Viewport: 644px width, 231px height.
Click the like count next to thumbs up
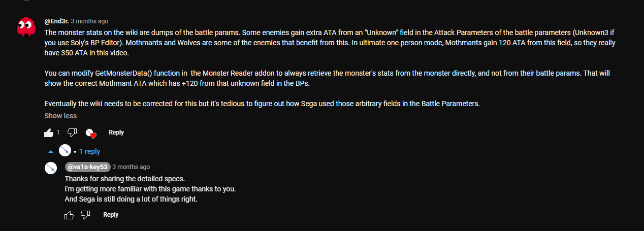click(x=58, y=133)
